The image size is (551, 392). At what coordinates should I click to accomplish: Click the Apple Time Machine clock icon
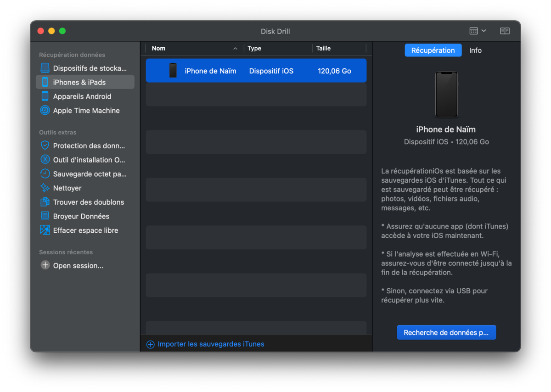coord(45,110)
